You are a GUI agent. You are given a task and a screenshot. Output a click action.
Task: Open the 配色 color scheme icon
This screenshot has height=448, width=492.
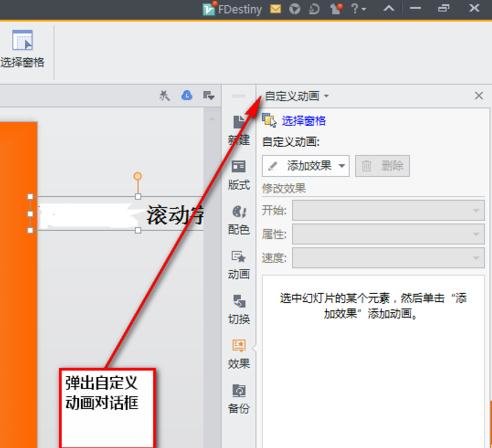[x=239, y=220]
